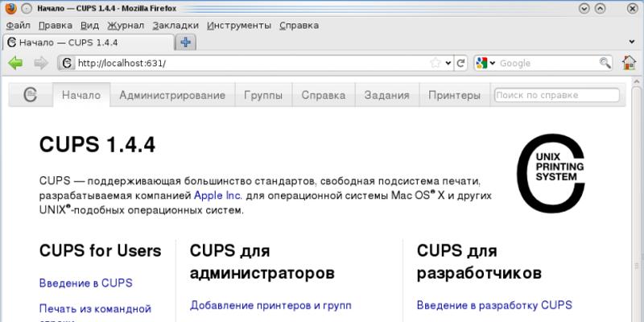The image size is (644, 322).
Task: Click the Firefox icon in the title bar
Action: (10, 8)
